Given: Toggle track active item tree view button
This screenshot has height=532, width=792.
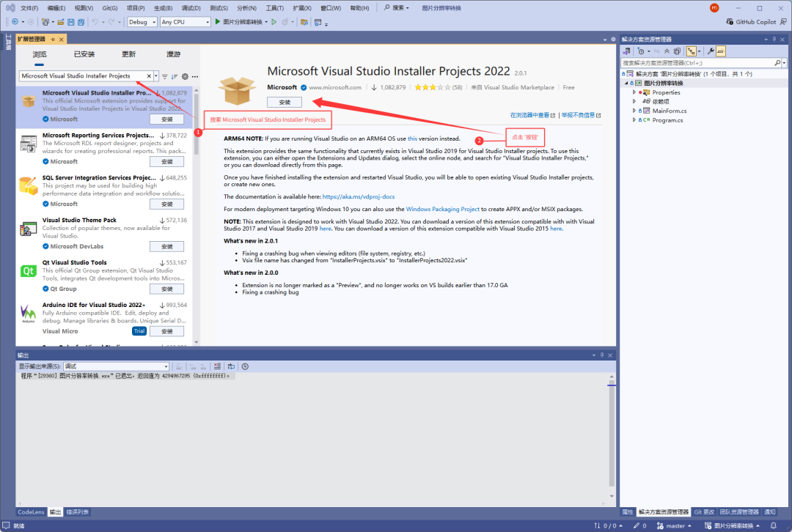Looking at the screenshot, I should (691, 51).
